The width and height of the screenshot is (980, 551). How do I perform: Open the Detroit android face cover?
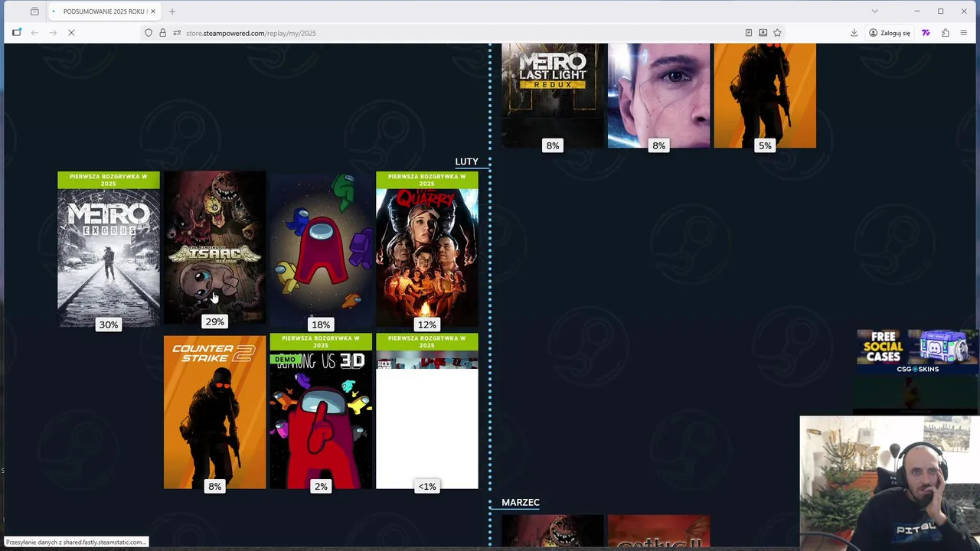658,96
